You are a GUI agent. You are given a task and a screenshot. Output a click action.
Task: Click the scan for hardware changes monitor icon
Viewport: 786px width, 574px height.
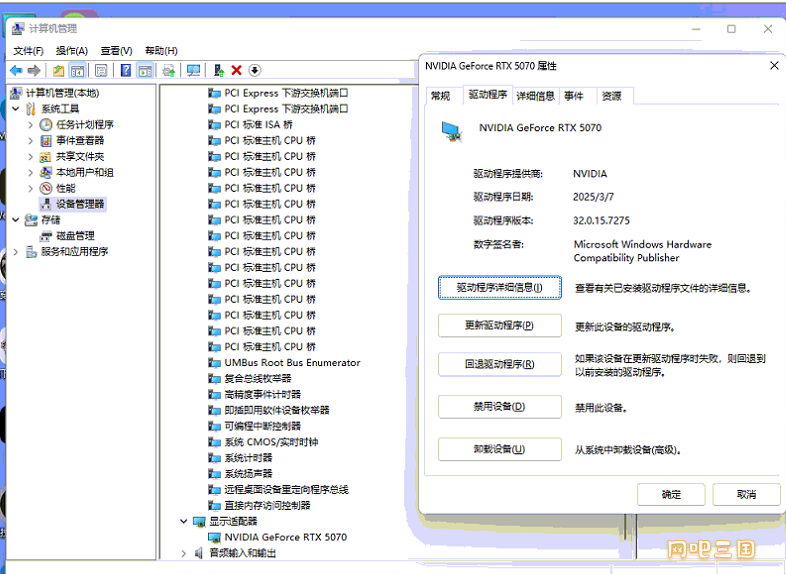tap(193, 71)
